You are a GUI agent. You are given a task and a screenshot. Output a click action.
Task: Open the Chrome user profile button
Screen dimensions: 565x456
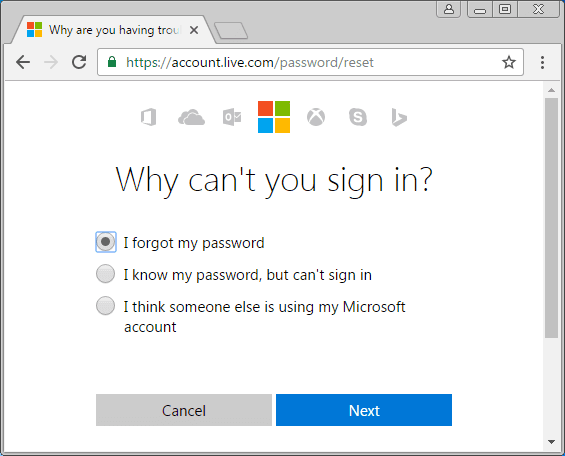point(449,9)
